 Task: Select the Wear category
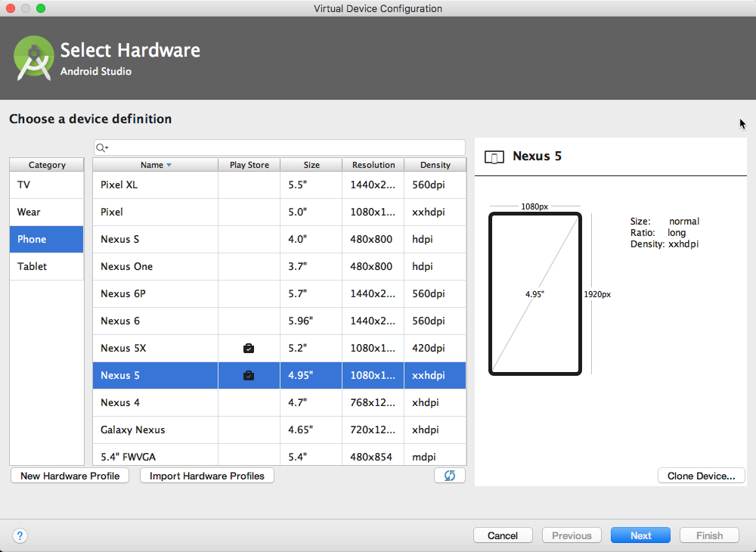click(47, 212)
